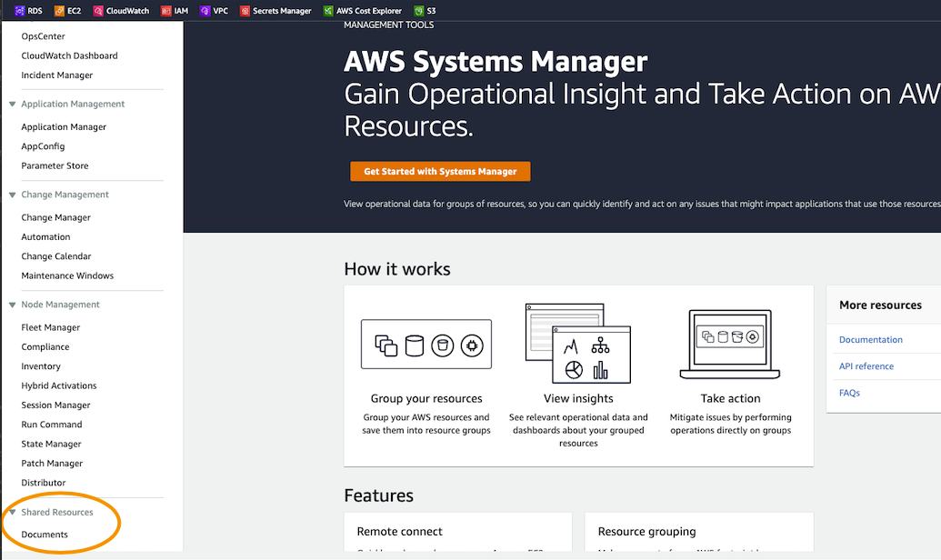Click the View insights heading

(578, 398)
